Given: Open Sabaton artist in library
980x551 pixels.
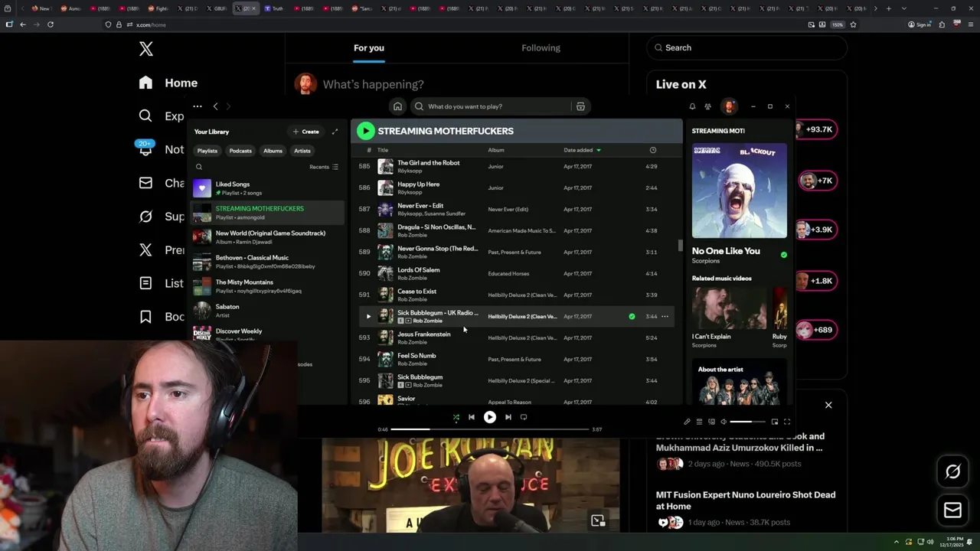Looking at the screenshot, I should pyautogui.click(x=268, y=311).
